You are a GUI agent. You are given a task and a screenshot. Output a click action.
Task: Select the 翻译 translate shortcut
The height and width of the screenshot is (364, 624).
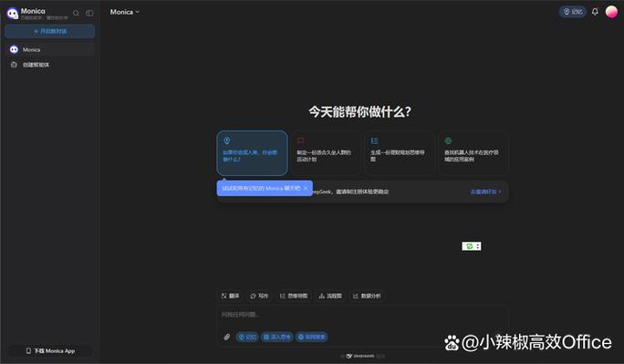(230, 296)
